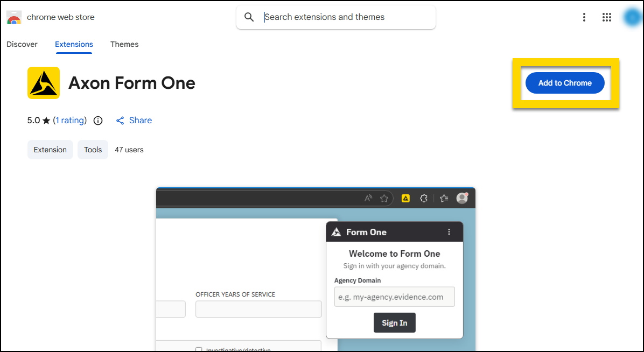Switch to the Discover tab

(x=22, y=44)
